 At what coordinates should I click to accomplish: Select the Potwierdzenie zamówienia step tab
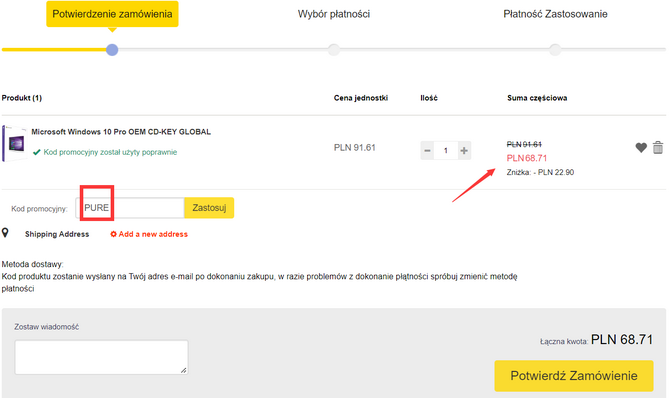112,14
